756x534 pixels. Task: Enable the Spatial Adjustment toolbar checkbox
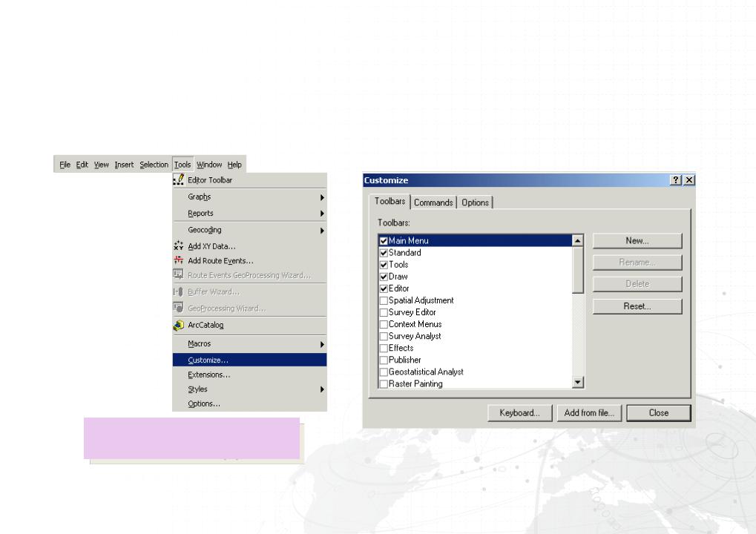click(x=384, y=300)
